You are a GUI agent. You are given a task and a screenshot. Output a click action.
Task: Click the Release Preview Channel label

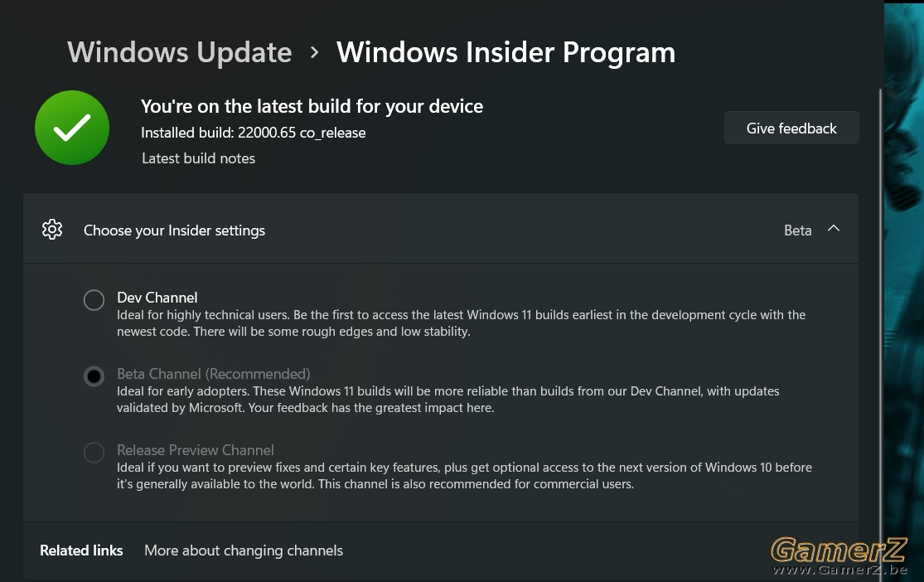click(x=195, y=450)
